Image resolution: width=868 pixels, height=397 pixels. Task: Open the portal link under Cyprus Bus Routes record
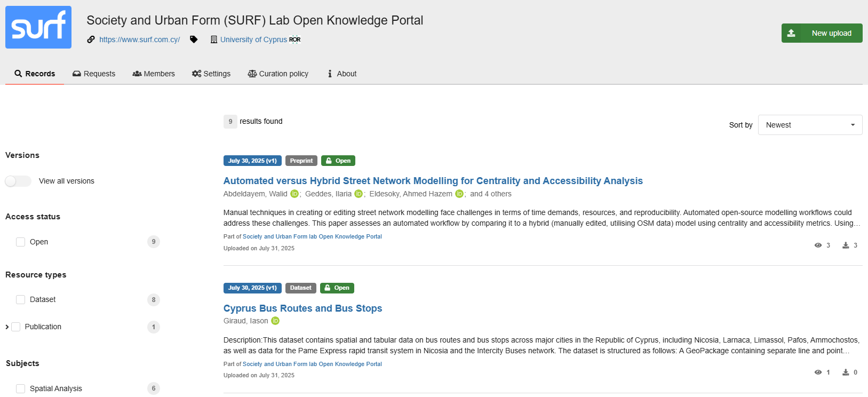point(312,364)
